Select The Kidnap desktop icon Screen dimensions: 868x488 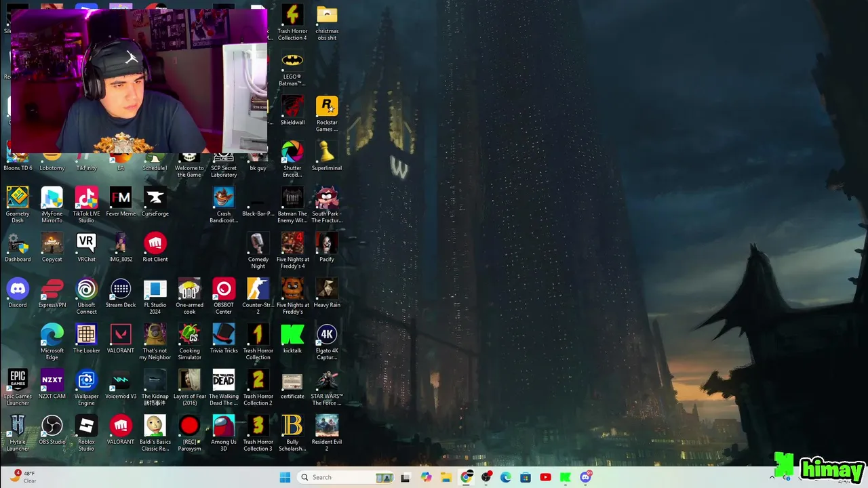(155, 387)
